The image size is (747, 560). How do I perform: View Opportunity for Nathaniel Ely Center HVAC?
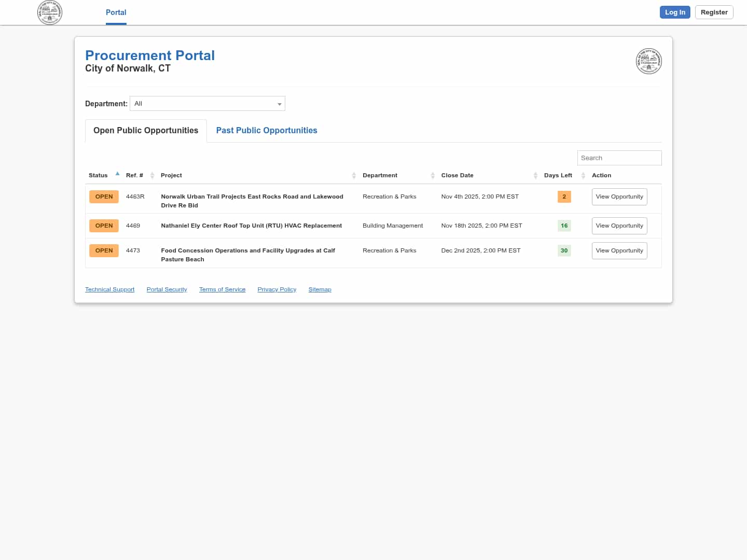pyautogui.click(x=619, y=226)
